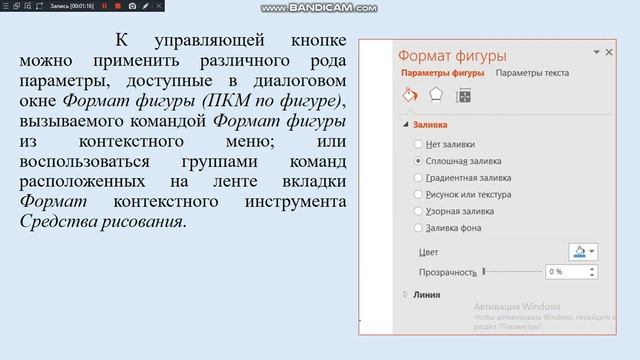Open the Bandicam hamburger menu
Viewport: 640px width, 360px height.
[6, 6]
